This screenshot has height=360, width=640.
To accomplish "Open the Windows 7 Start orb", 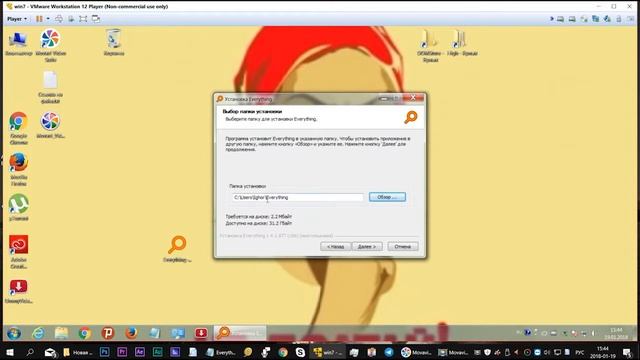I will pyautogui.click(x=13, y=333).
